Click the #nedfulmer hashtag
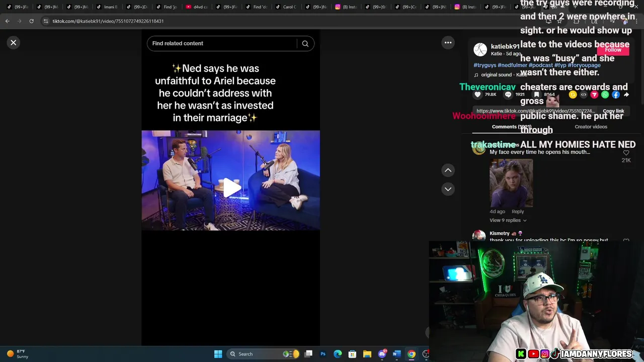The width and height of the screenshot is (644, 362). (512, 65)
